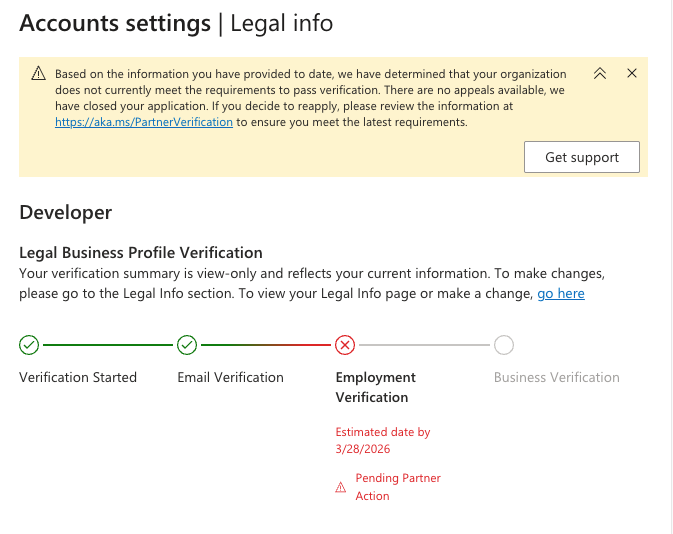This screenshot has width=673, height=534.
Task: Click the Pending Partner Action status text
Action: pos(398,487)
